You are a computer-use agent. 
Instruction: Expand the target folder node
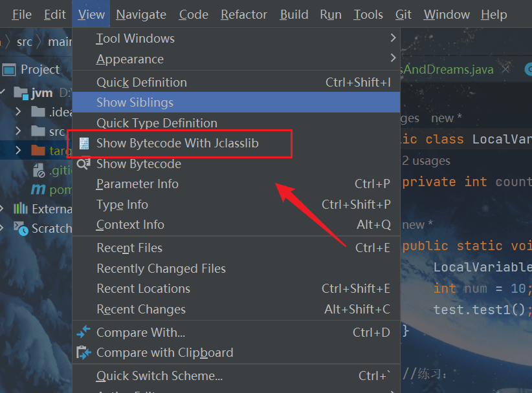click(19, 151)
